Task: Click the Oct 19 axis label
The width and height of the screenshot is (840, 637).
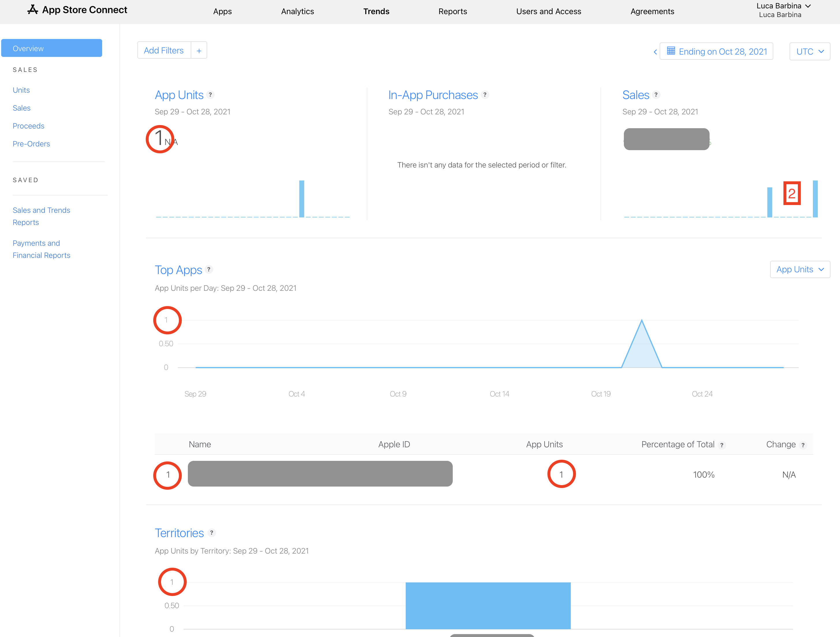Action: pos(601,394)
